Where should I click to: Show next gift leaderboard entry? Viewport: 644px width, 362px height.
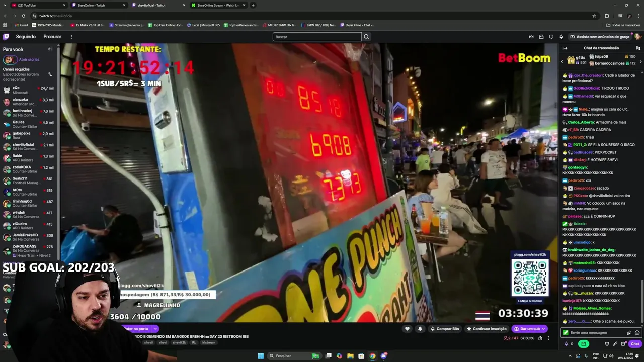pyautogui.click(x=640, y=61)
